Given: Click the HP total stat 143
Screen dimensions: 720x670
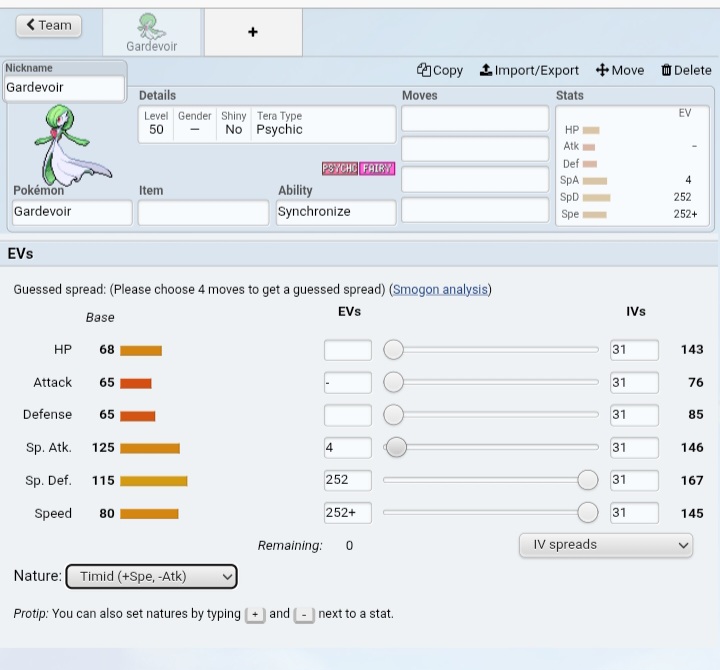Looking at the screenshot, I should point(692,349).
